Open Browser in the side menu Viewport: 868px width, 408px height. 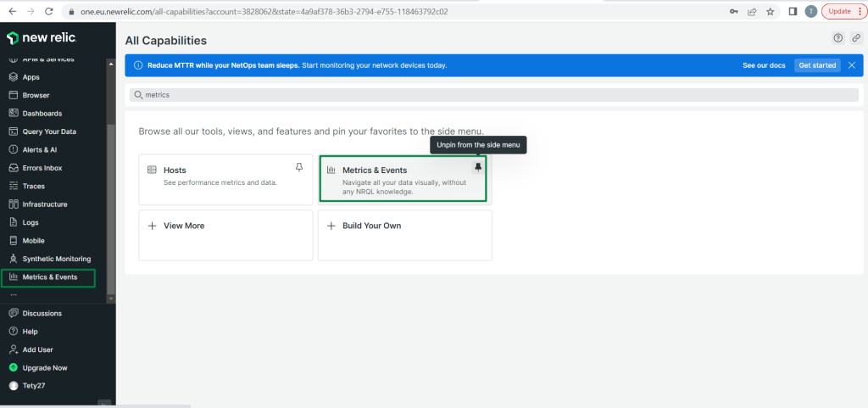click(36, 95)
